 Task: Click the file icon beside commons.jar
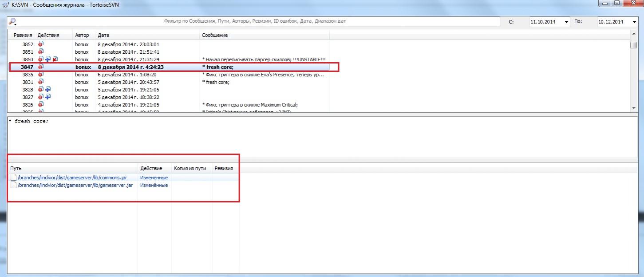click(13, 178)
